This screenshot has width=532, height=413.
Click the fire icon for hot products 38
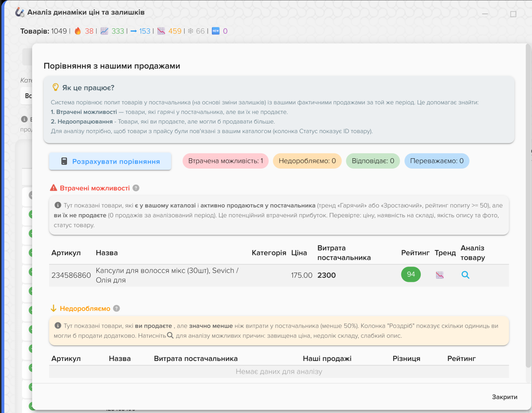click(78, 31)
